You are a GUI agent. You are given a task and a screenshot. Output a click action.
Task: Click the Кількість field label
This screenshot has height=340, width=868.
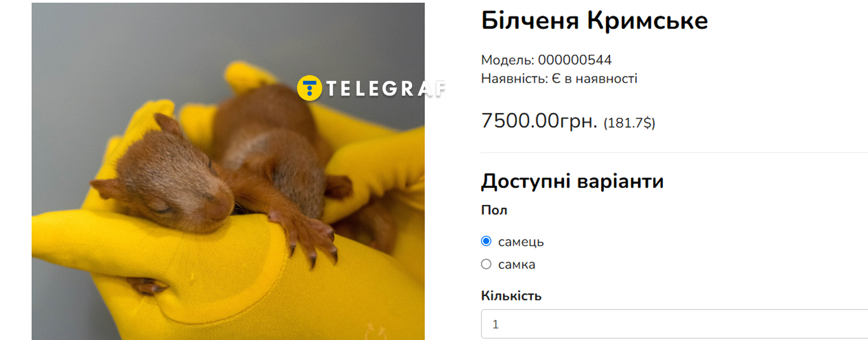pyautogui.click(x=511, y=296)
